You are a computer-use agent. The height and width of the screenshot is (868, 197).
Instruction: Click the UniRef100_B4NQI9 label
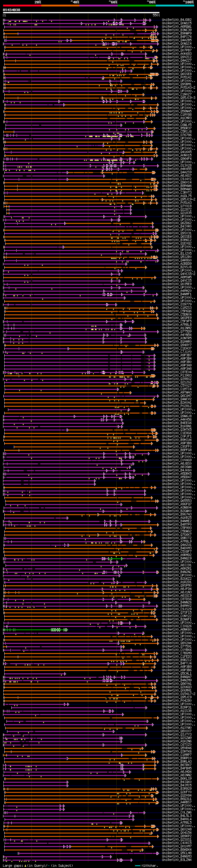[177, 558]
